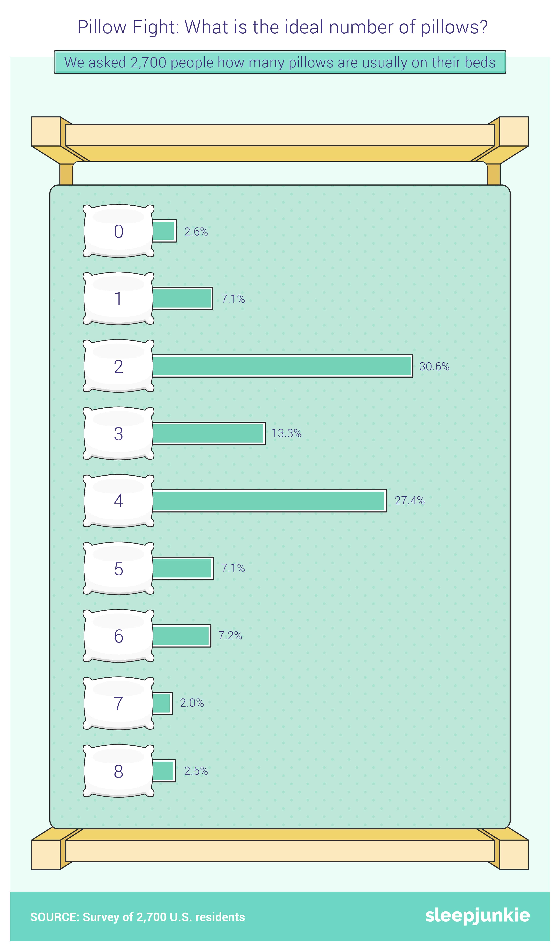Screen dimensions: 560x951
Task: Select the pillow icon labeled 7
Action: (x=118, y=703)
